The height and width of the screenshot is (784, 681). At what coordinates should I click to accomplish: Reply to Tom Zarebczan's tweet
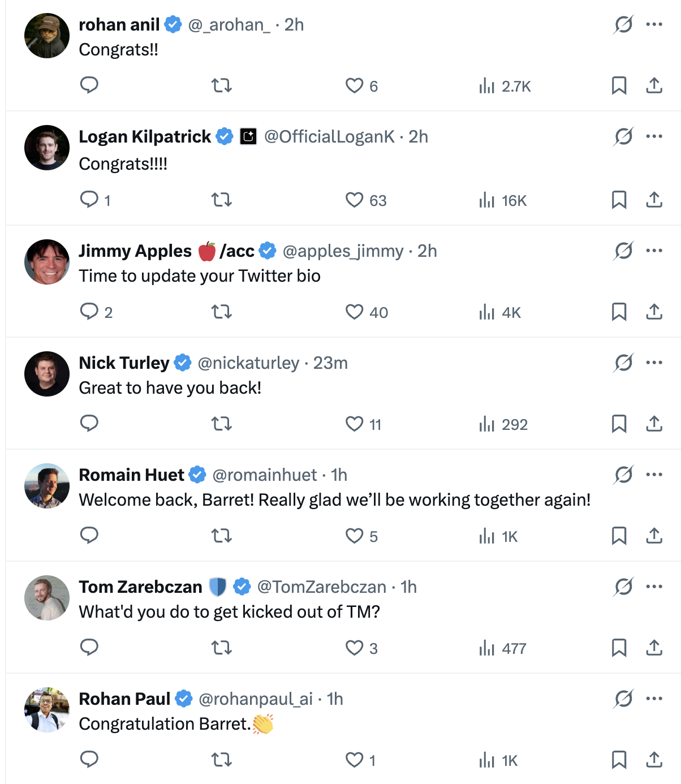click(89, 648)
